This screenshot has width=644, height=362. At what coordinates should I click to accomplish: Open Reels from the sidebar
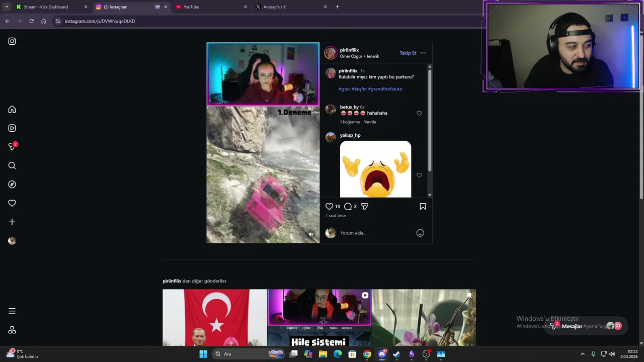tap(12, 128)
